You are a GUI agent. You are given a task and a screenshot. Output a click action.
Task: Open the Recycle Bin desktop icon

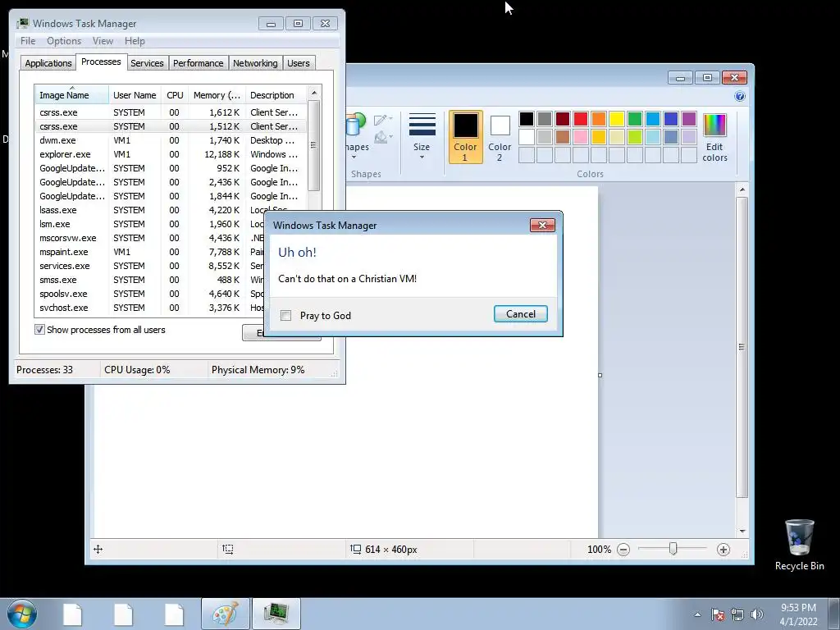coord(799,545)
